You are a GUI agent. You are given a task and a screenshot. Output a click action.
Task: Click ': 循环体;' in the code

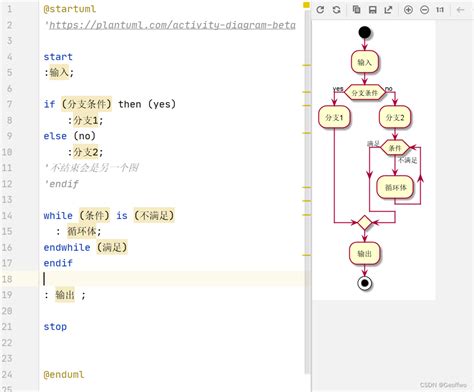tap(79, 231)
